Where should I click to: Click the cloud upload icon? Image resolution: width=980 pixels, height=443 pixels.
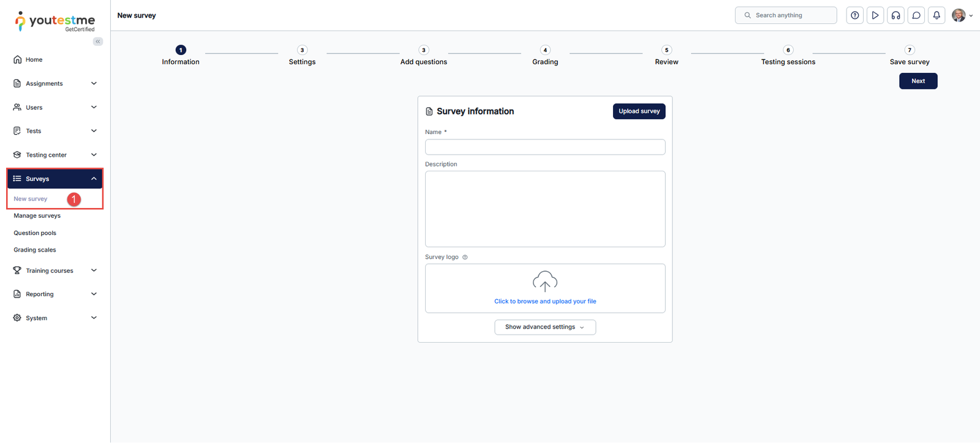pyautogui.click(x=545, y=281)
